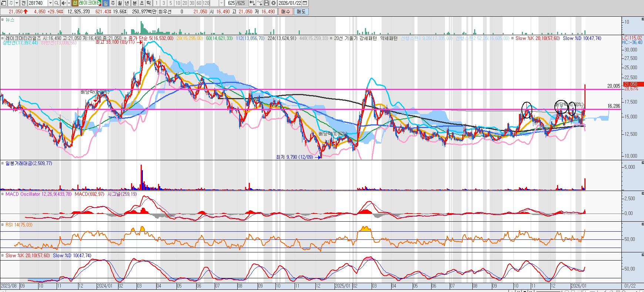The width and height of the screenshot is (644, 292).
Task: Click the RSI panel right-edge corner icon
Action: pos(642,224)
